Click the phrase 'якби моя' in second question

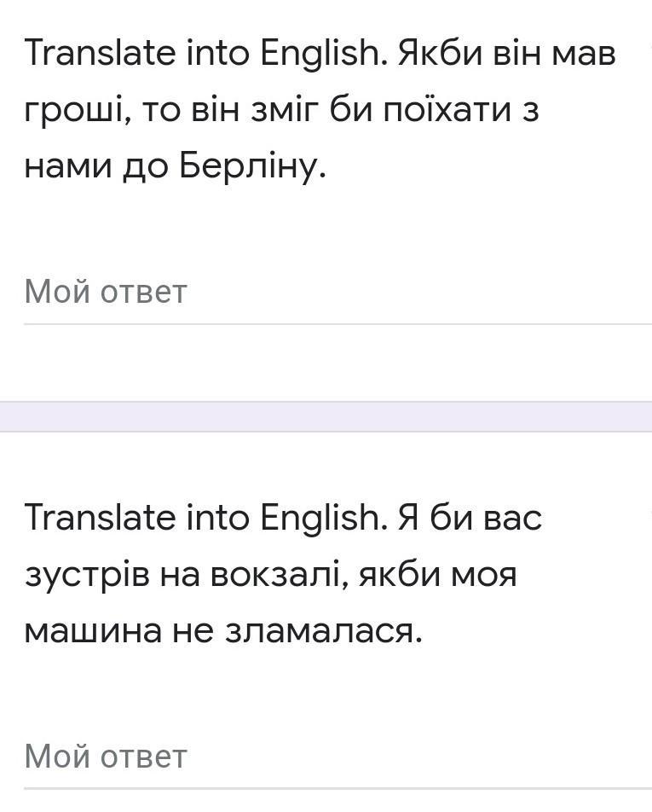438,575
